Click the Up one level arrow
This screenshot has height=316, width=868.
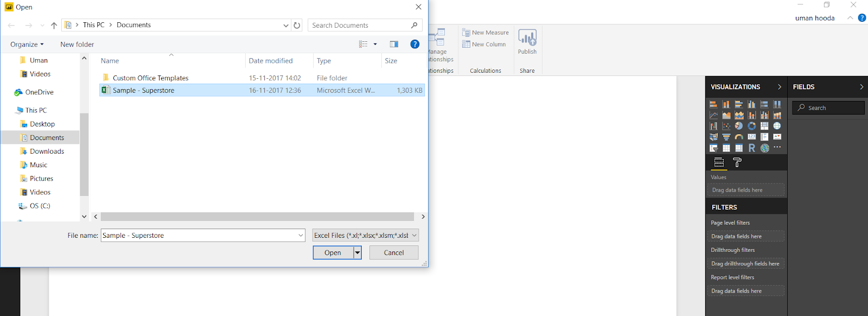(x=54, y=26)
